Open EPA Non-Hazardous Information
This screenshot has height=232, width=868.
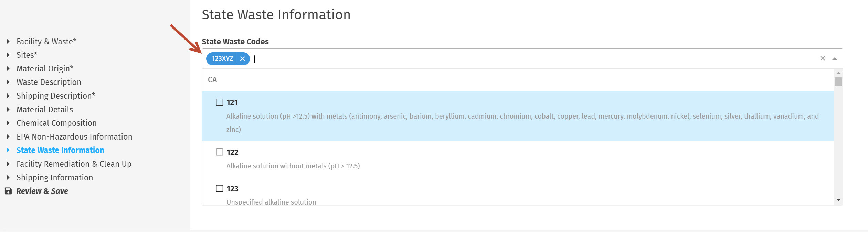(74, 137)
